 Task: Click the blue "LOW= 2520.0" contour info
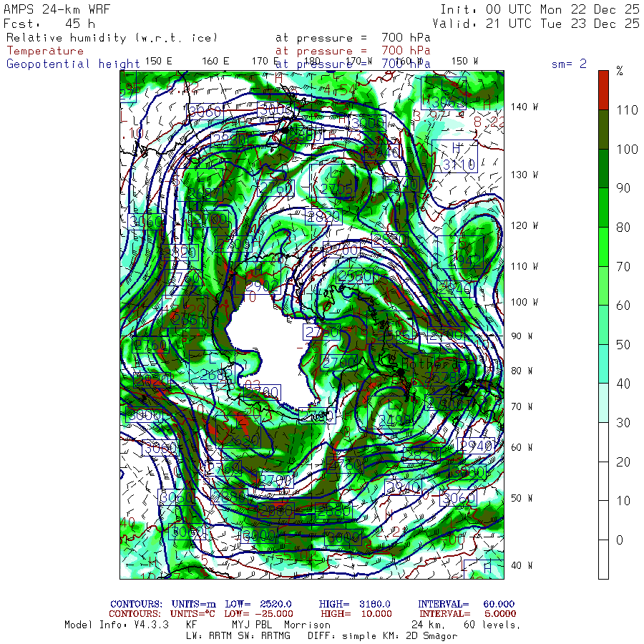258,604
